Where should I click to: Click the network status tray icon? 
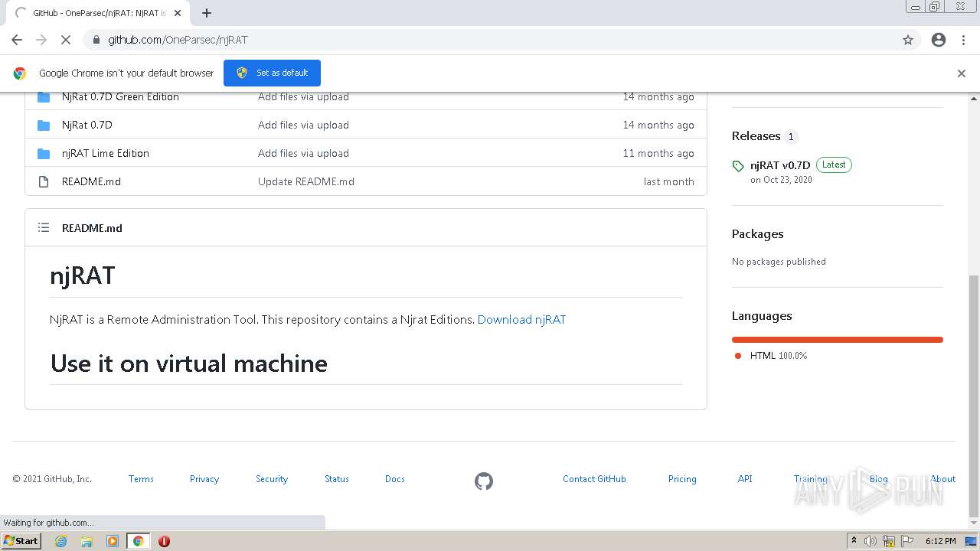[889, 541]
